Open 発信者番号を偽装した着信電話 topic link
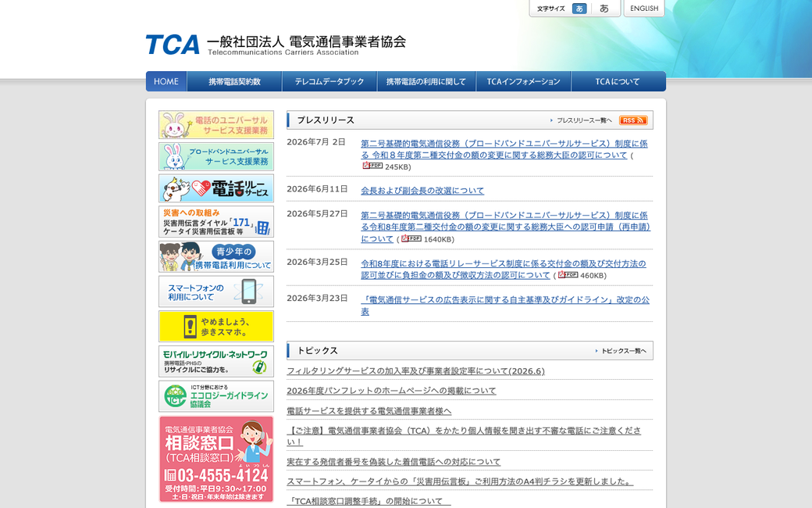812x508 pixels. point(394,462)
